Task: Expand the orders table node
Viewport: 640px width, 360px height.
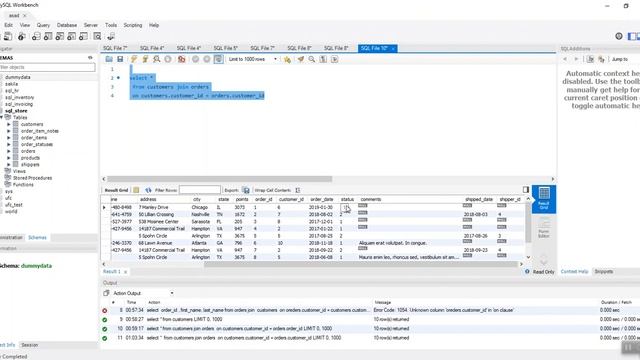Action: coord(9,151)
